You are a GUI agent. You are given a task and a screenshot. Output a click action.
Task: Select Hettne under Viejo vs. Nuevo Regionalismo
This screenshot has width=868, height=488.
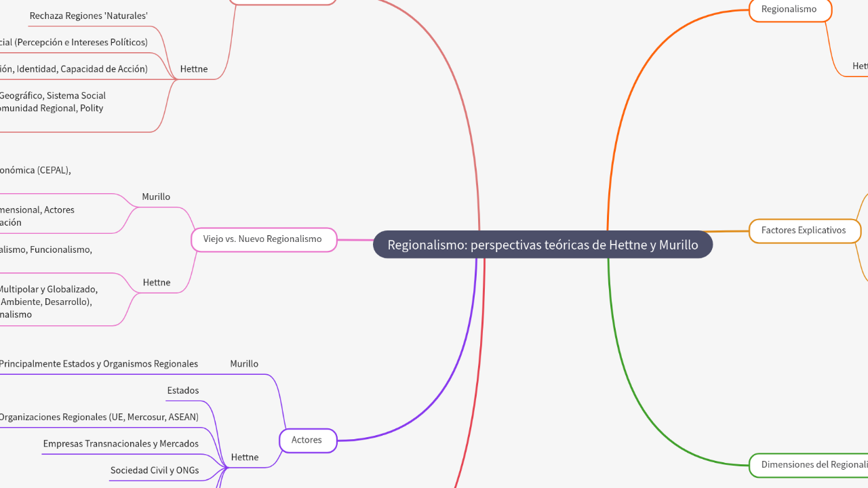click(157, 283)
